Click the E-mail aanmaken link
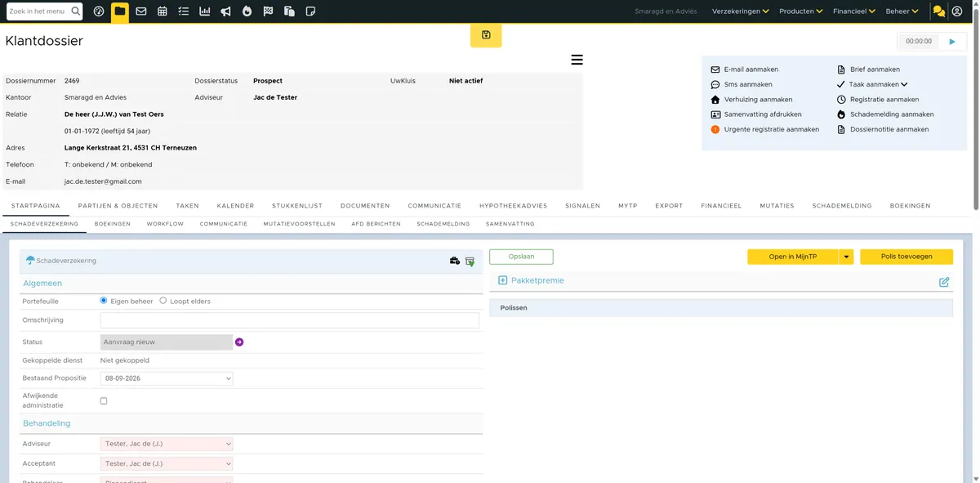This screenshot has height=483, width=980. click(x=751, y=69)
